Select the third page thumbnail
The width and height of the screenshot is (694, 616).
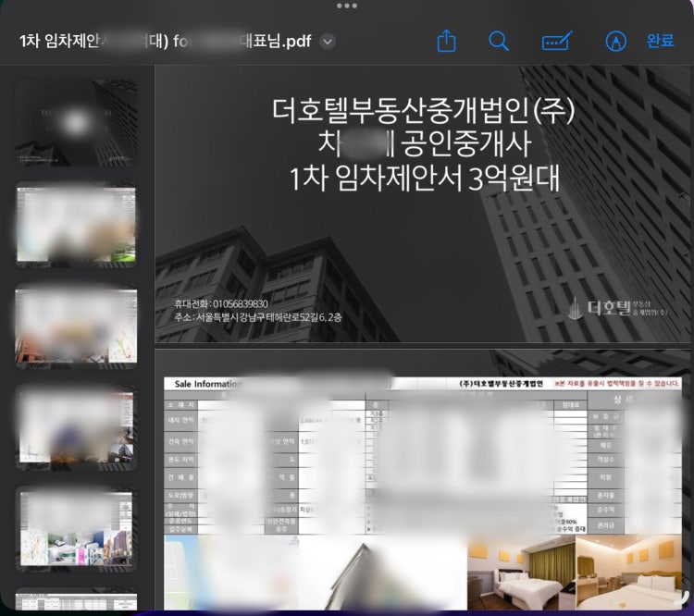click(x=76, y=326)
